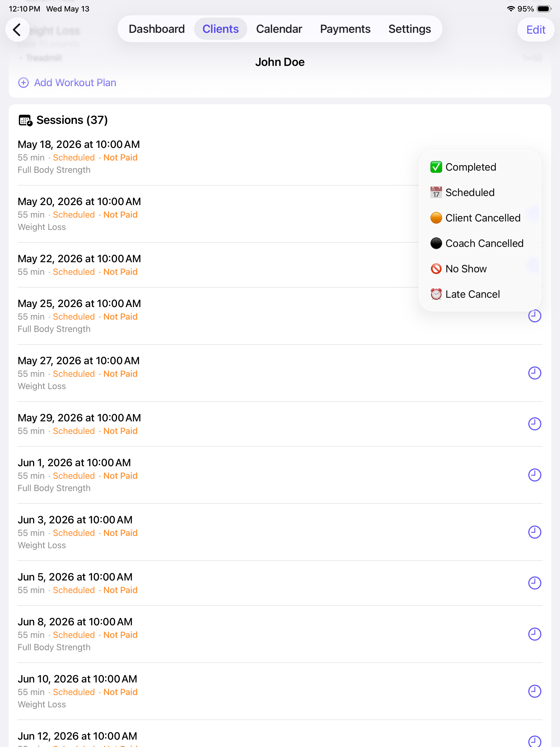Viewport: 560px width, 747px height.
Task: Open the Dashboard tab
Action: [x=157, y=29]
